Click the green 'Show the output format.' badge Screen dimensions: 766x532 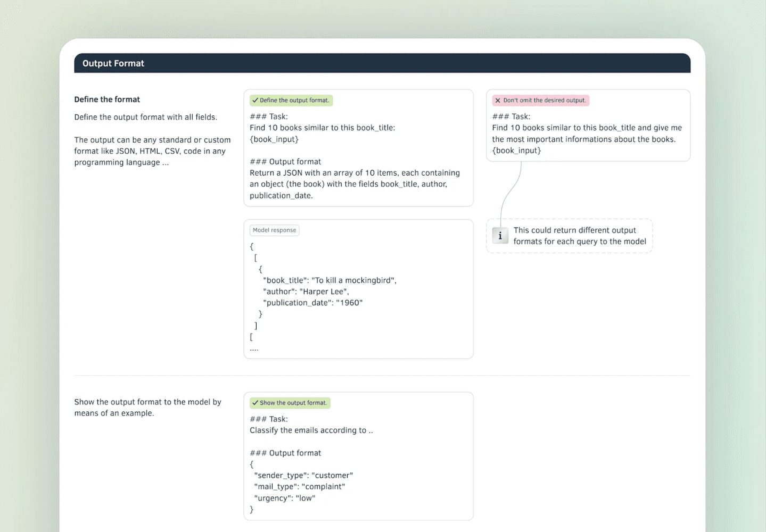(x=290, y=403)
